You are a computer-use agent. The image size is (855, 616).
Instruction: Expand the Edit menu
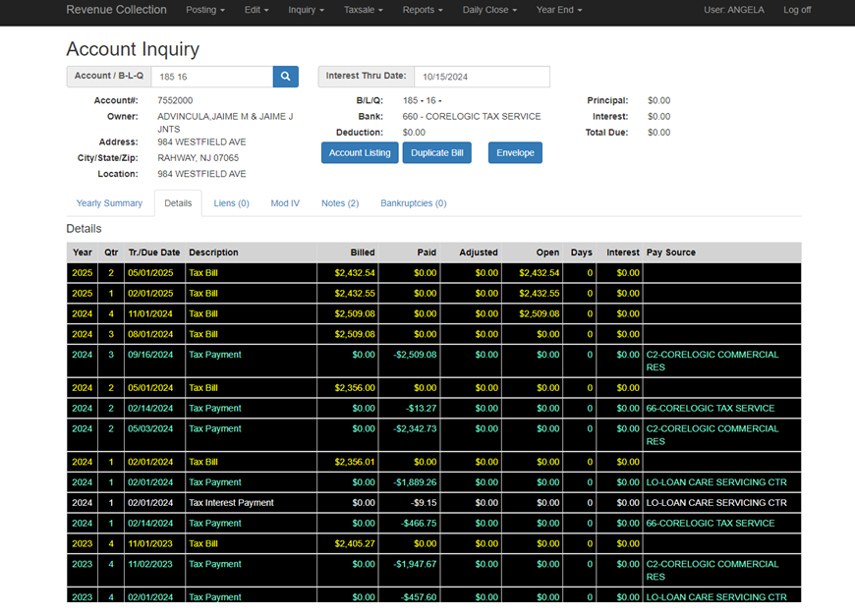pyautogui.click(x=256, y=10)
